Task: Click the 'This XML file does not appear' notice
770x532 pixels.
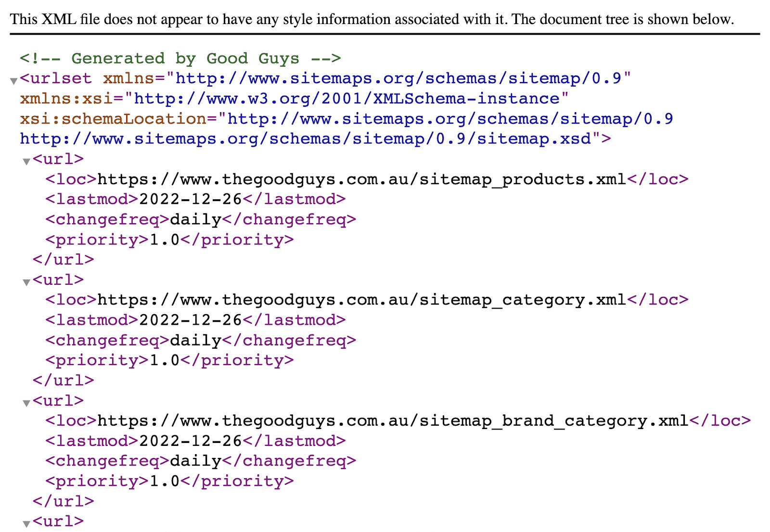Action: pos(372,19)
